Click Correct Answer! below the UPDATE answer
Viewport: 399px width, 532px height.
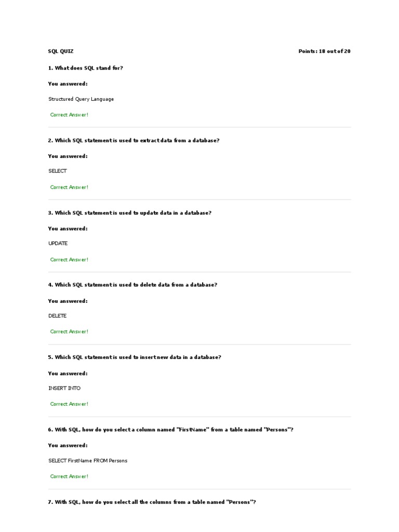[69, 259]
